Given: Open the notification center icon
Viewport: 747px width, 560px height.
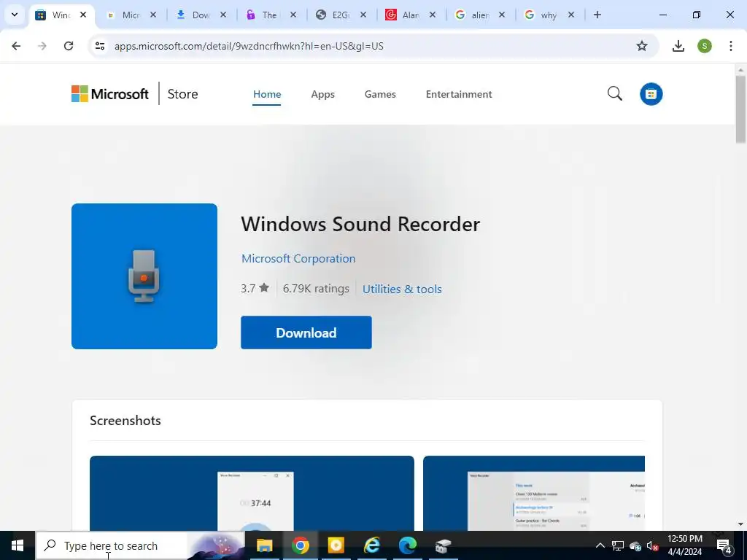Looking at the screenshot, I should pos(724,545).
